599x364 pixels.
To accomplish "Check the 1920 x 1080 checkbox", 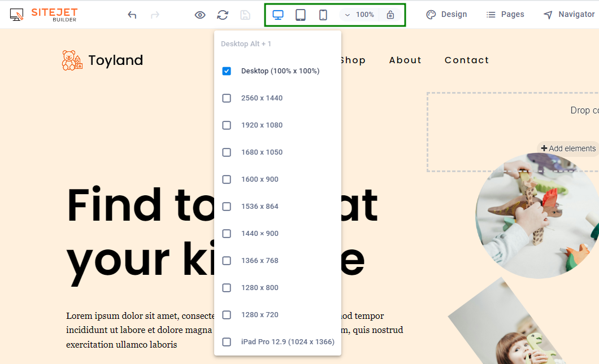I will [x=227, y=125].
